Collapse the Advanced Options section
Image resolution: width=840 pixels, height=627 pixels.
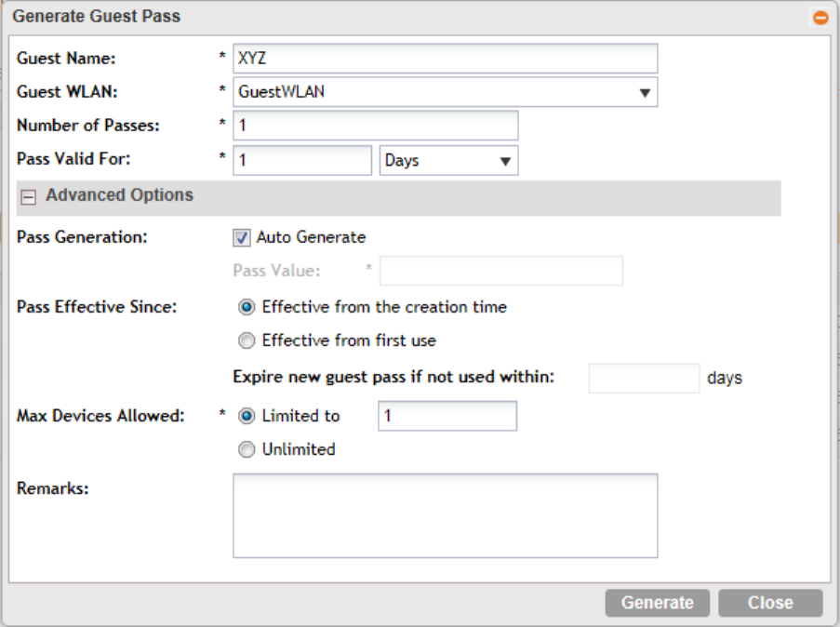pos(28,196)
